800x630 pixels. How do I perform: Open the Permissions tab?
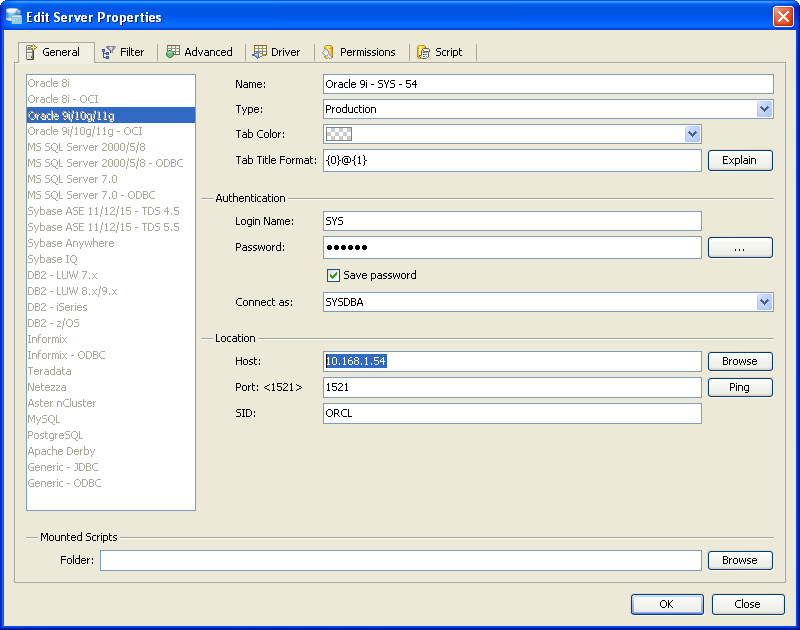point(361,52)
